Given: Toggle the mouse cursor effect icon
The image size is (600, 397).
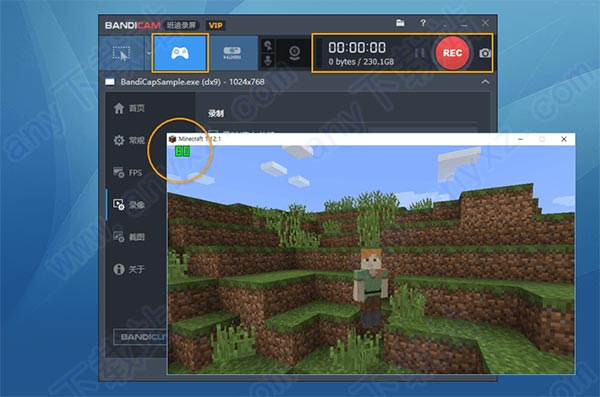Looking at the screenshot, I should (268, 46).
